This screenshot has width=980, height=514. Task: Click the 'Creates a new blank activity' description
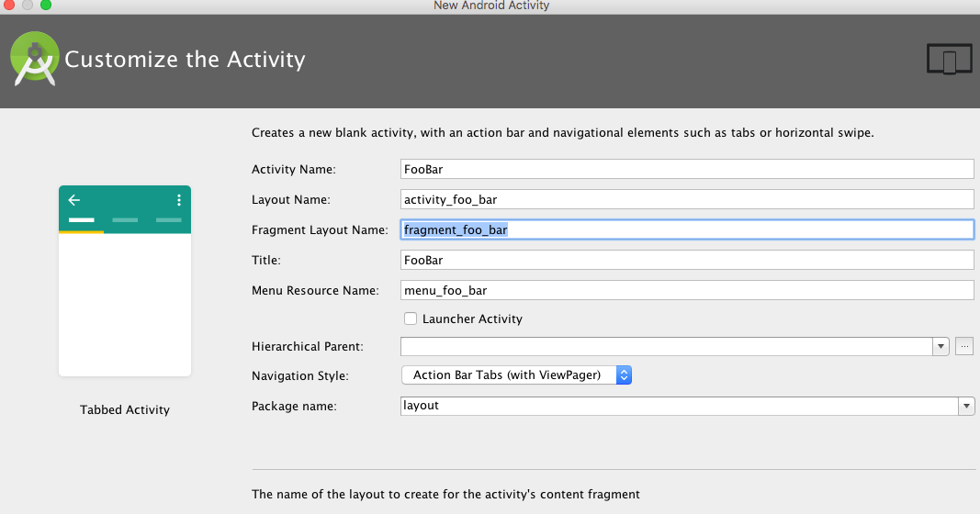(x=562, y=132)
